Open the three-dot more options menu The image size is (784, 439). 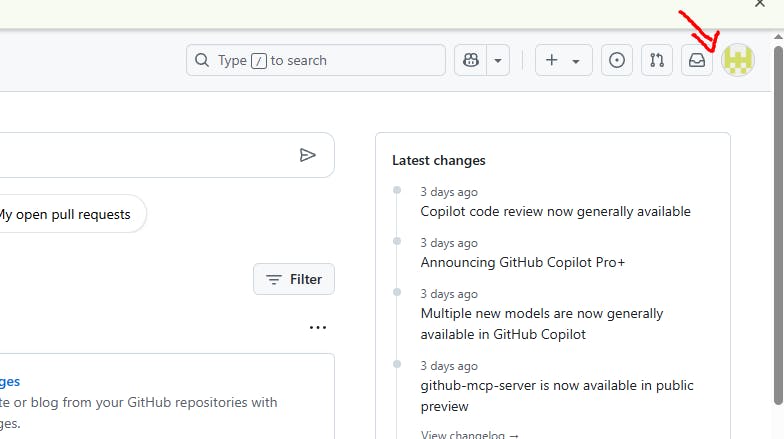pos(318,328)
